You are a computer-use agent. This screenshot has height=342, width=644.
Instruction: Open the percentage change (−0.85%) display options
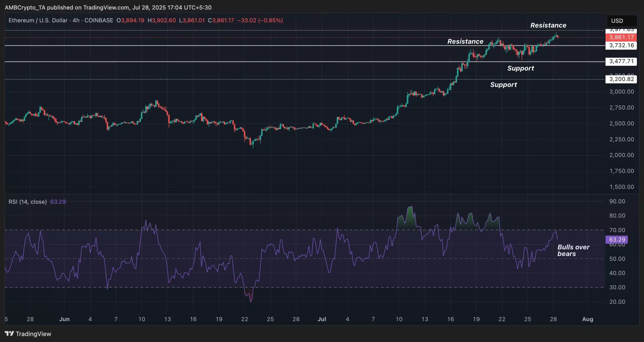(270, 20)
